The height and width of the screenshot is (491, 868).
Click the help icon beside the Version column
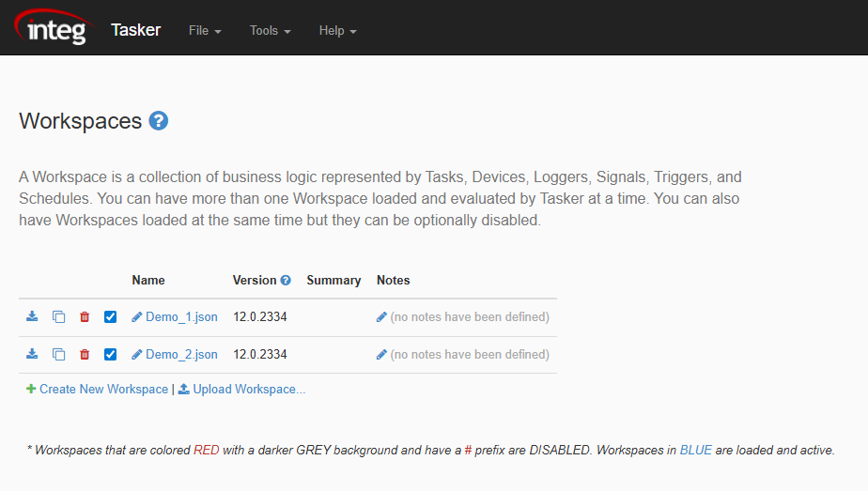point(286,281)
